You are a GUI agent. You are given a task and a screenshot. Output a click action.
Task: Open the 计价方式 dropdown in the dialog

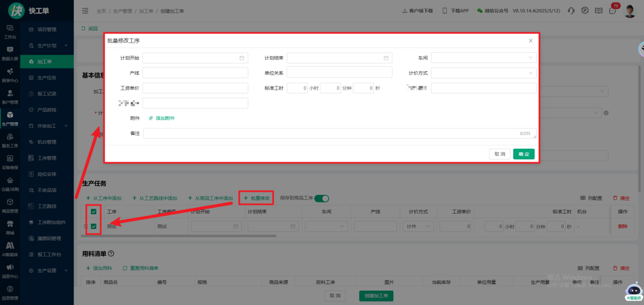click(483, 73)
